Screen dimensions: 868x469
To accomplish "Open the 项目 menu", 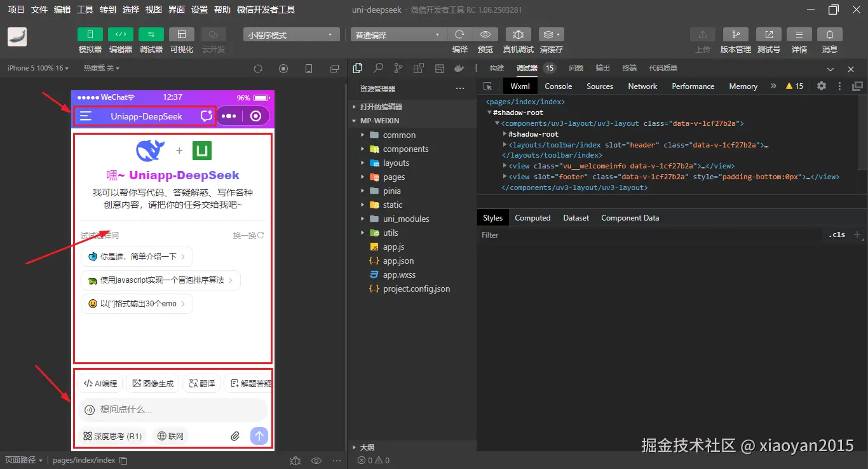I will (17, 10).
